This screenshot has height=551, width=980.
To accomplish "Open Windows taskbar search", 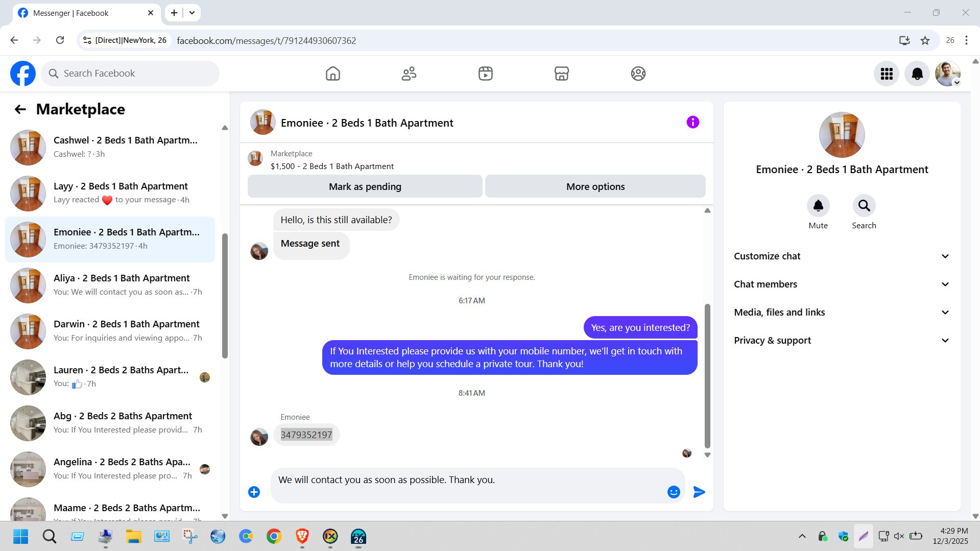I will [x=49, y=536].
